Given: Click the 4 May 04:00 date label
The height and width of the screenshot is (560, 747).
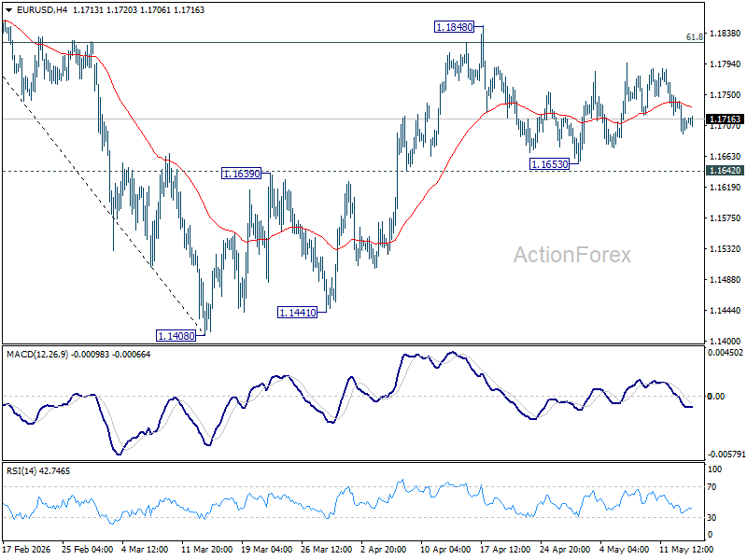Looking at the screenshot, I should [624, 550].
